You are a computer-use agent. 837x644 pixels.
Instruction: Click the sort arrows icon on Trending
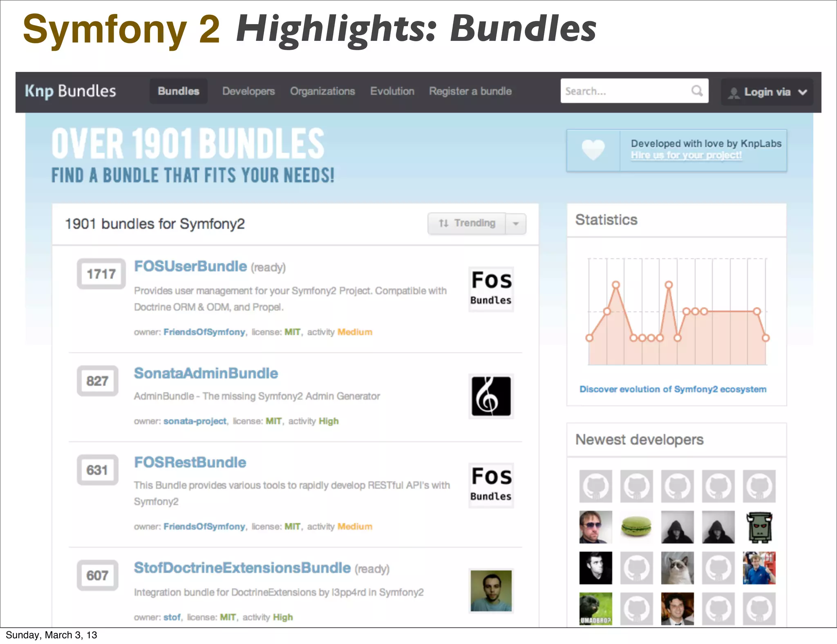click(443, 223)
